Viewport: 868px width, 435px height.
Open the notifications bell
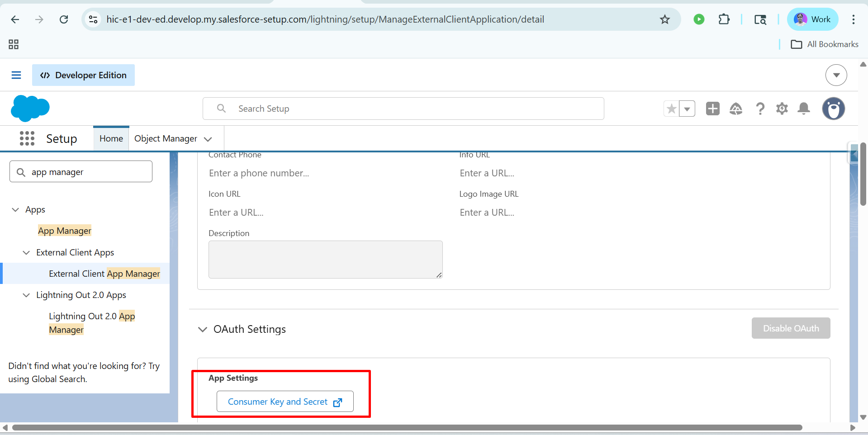[x=804, y=109]
